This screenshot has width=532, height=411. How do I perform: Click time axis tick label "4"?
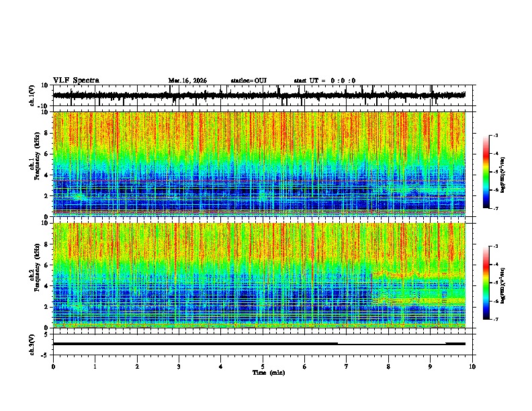(221, 367)
